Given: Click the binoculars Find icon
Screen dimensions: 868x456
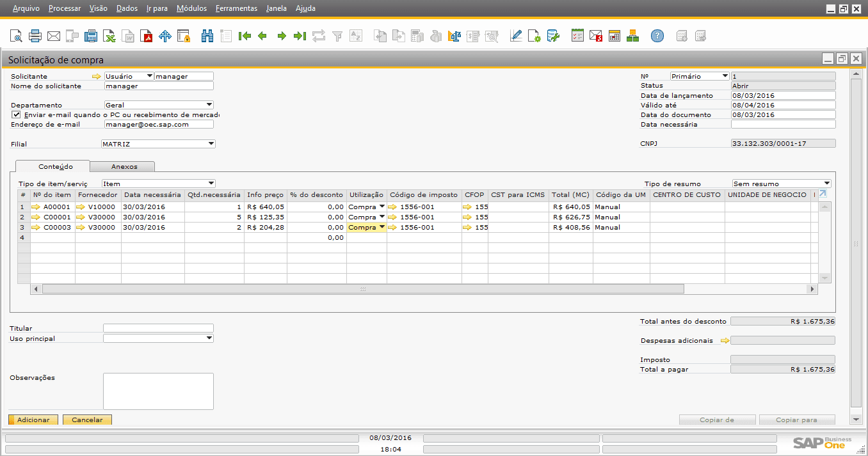Looking at the screenshot, I should click(207, 36).
